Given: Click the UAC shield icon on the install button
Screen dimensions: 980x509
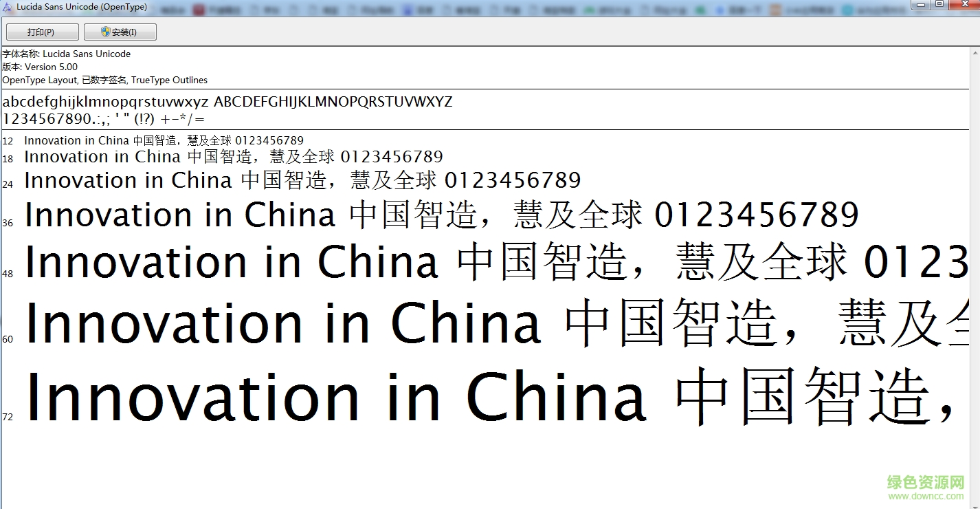Looking at the screenshot, I should (105, 31).
